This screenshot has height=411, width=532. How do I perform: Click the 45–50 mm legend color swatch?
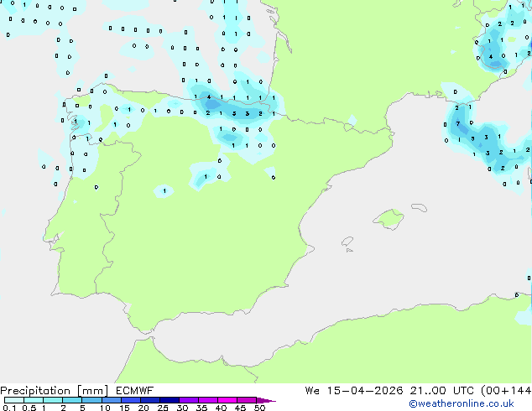click(x=247, y=400)
